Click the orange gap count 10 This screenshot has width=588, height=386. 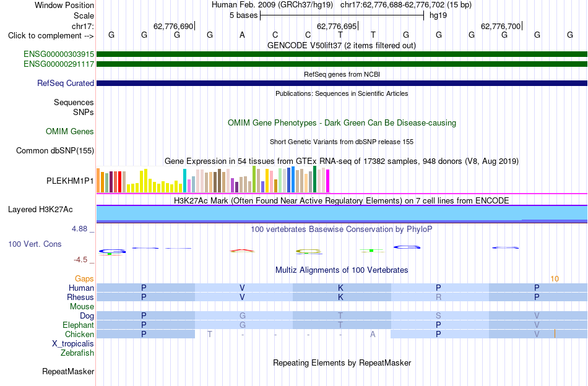pyautogui.click(x=555, y=279)
